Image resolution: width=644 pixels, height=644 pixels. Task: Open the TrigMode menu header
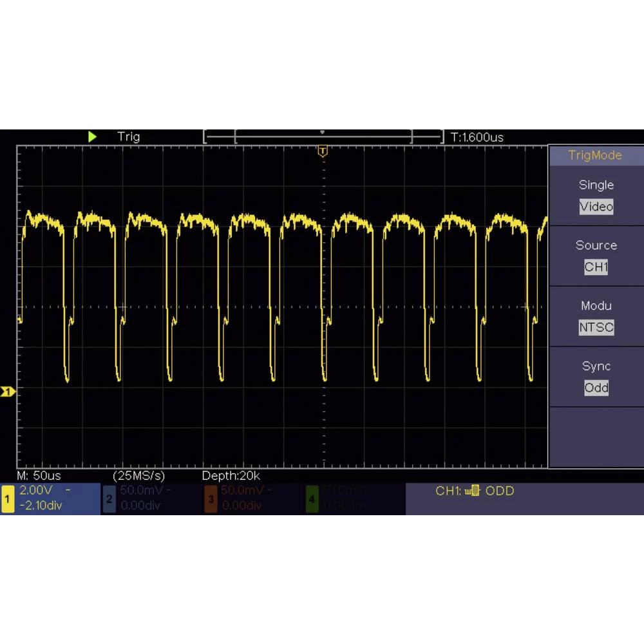(x=595, y=155)
